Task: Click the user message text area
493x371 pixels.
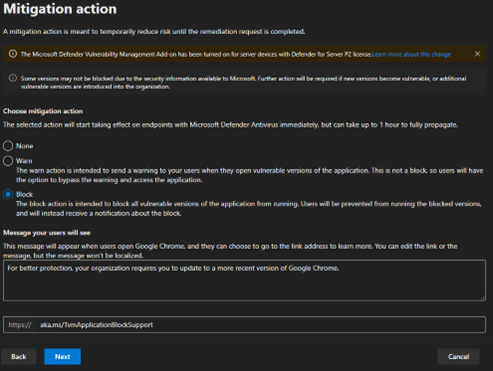Action: tap(244, 281)
